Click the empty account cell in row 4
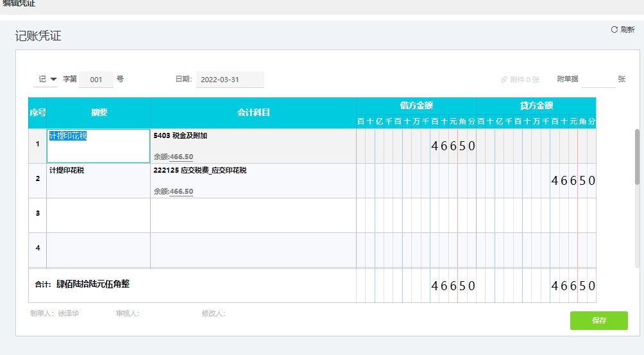 tap(253, 250)
